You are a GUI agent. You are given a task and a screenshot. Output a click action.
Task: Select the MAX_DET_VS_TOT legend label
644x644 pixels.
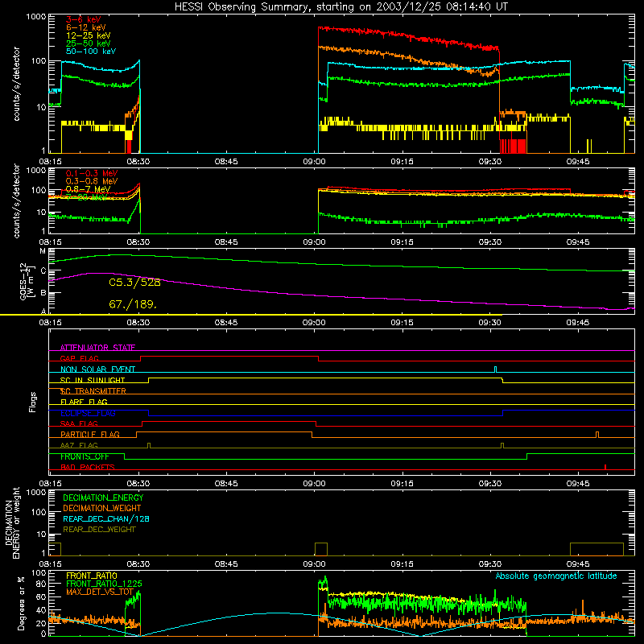point(100,592)
